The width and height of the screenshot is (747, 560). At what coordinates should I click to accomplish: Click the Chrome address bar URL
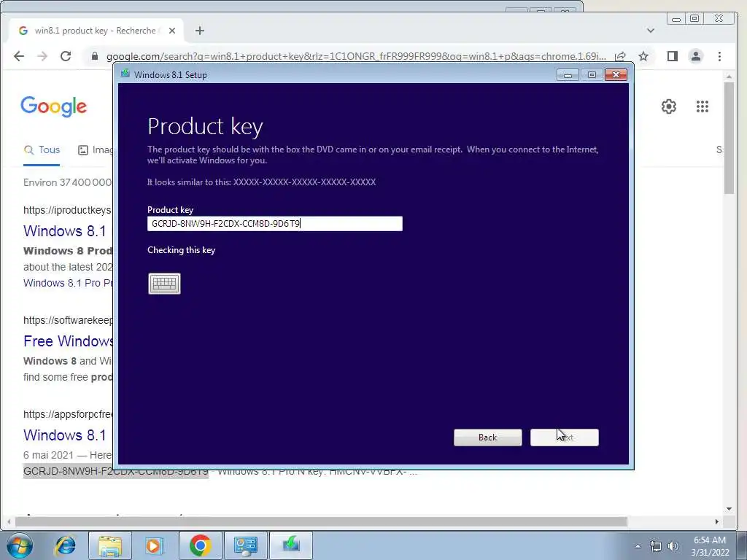[356, 56]
